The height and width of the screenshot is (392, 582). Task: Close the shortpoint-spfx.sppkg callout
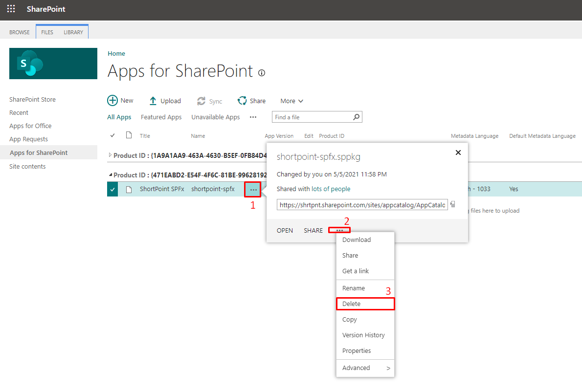(458, 152)
